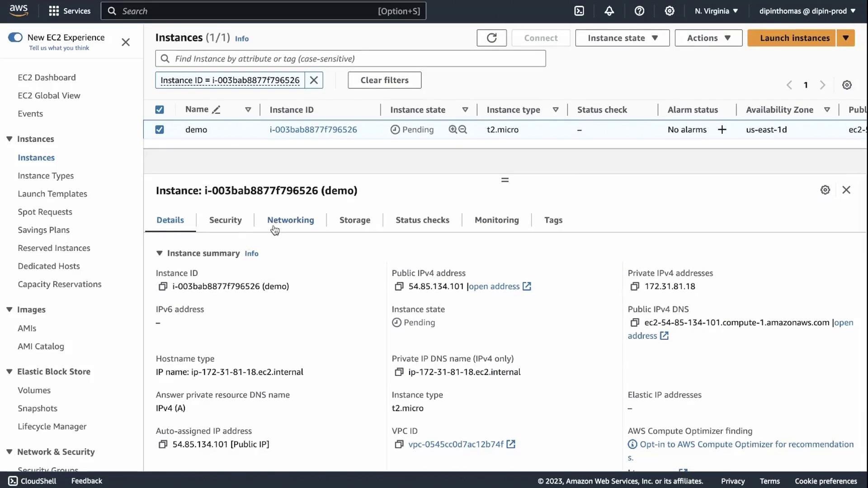Open the Instance state dropdown
Image resolution: width=868 pixels, height=488 pixels.
point(622,38)
